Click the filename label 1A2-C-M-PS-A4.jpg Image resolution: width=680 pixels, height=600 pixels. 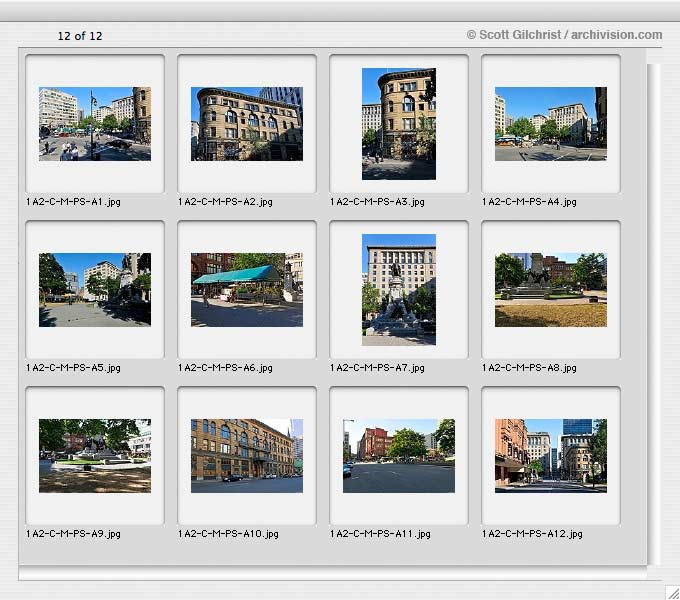click(530, 202)
